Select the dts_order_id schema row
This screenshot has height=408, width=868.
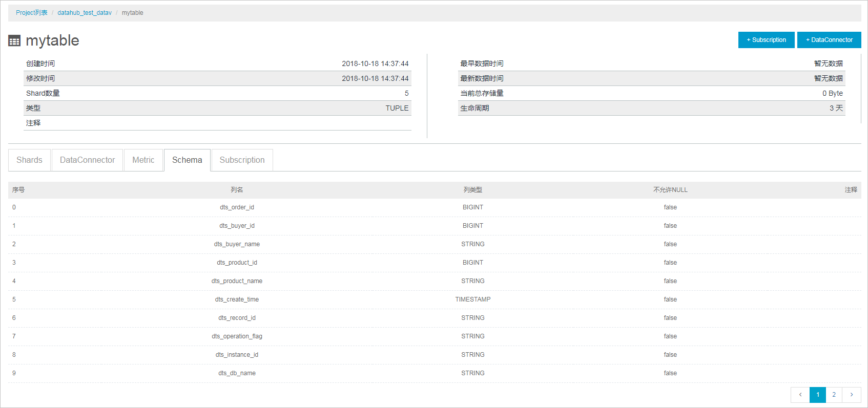click(237, 207)
